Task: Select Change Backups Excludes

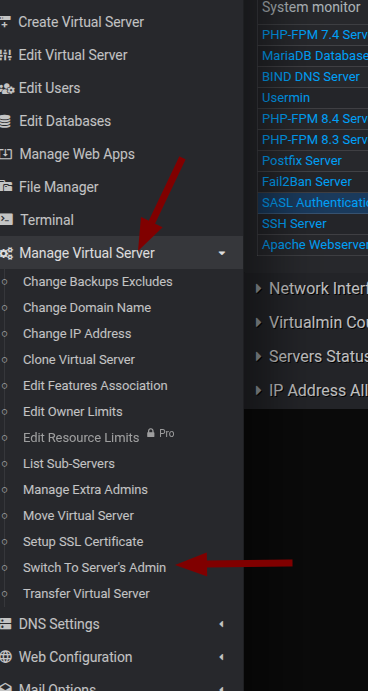Action: point(98,282)
